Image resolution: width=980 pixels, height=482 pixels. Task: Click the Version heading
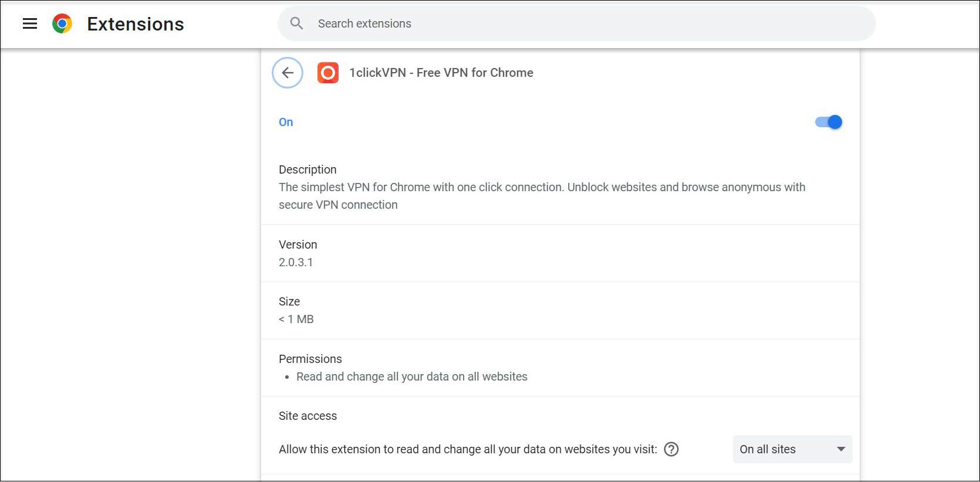point(298,245)
